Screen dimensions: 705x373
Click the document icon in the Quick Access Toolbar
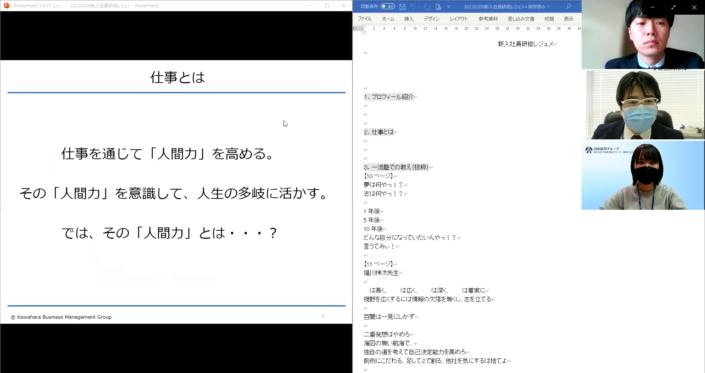tap(438, 6)
